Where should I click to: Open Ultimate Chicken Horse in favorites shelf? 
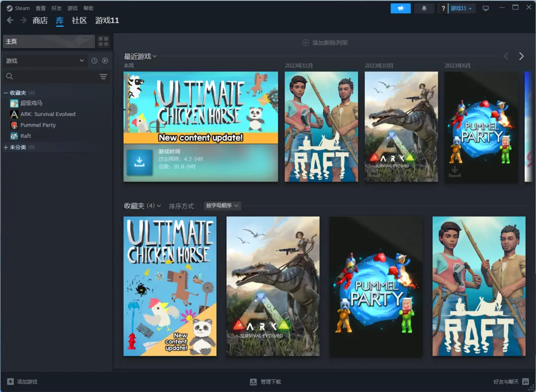[x=170, y=286]
